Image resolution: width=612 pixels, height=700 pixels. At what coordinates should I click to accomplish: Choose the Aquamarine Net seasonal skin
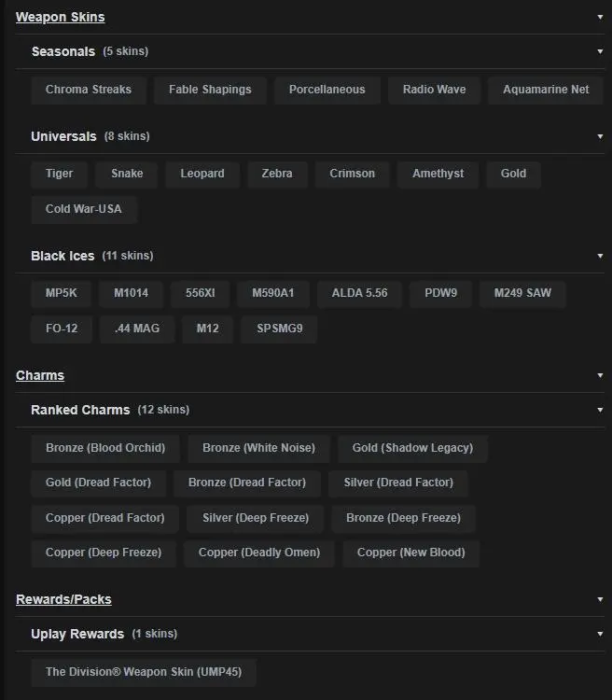(546, 90)
